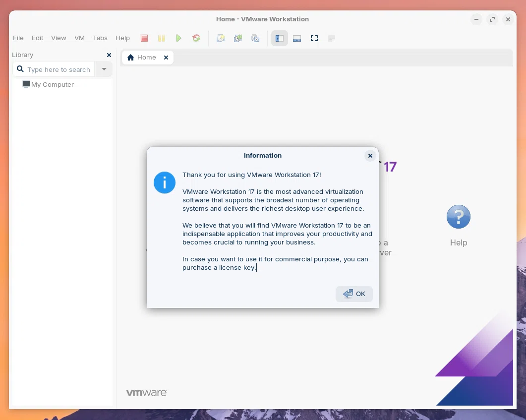This screenshot has height=420, width=526.
Task: Open the File menu
Action: tap(18, 38)
